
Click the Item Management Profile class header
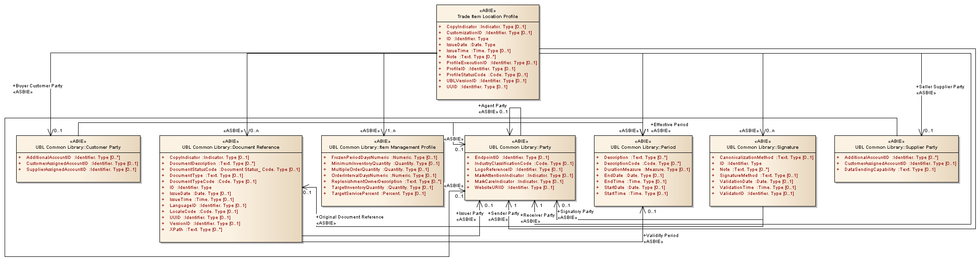[x=382, y=147]
